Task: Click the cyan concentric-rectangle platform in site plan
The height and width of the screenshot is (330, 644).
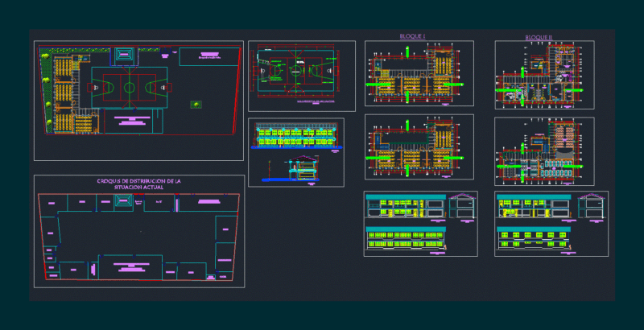Action: (x=124, y=55)
